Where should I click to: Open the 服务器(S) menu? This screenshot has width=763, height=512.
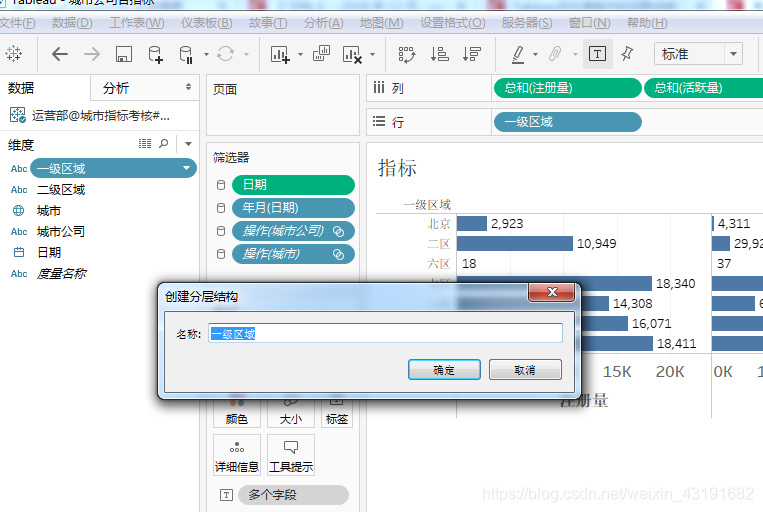[x=527, y=23]
